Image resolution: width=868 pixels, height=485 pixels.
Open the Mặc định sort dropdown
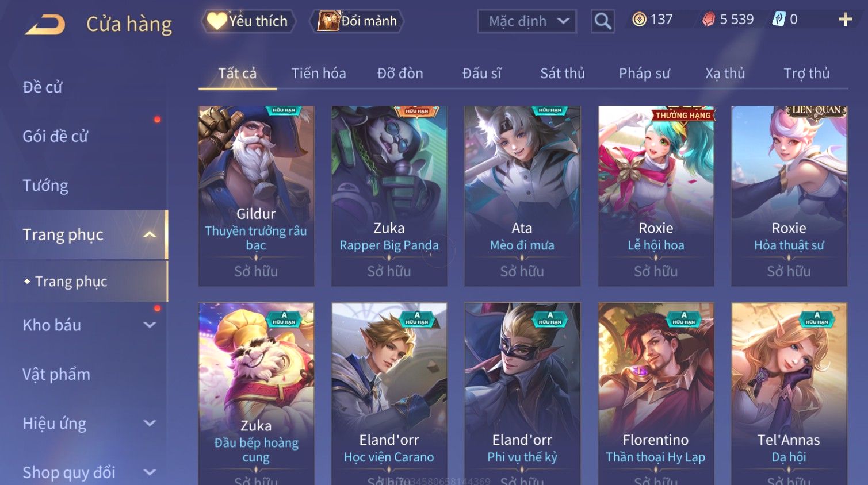click(x=527, y=21)
